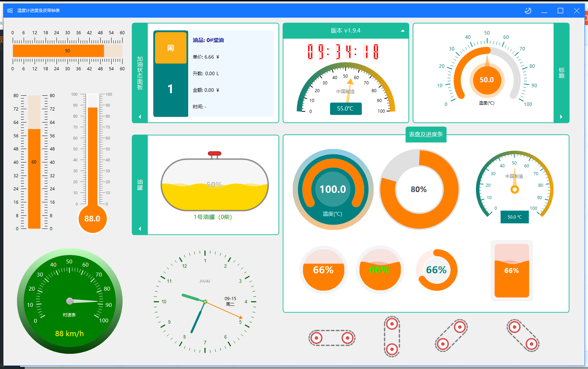This screenshot has height=369, width=588.
Task: Click the vertical belt conveyor icon
Action: (x=392, y=337)
